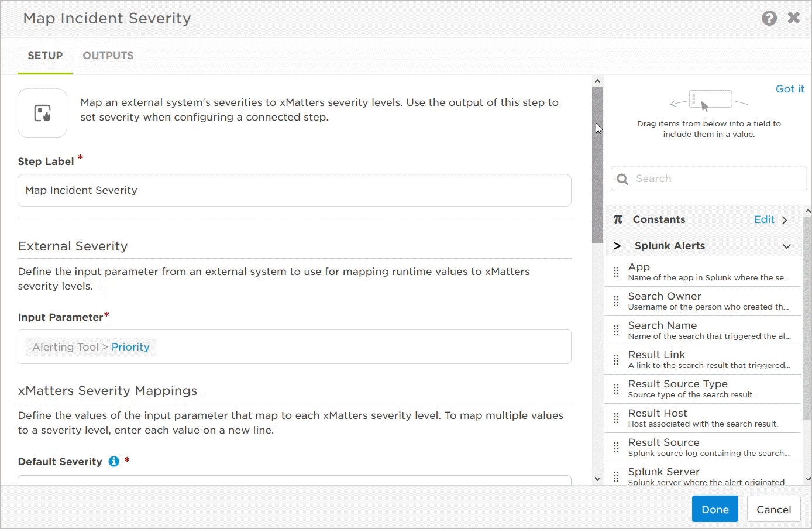Click the Input Parameter label

click(x=60, y=317)
